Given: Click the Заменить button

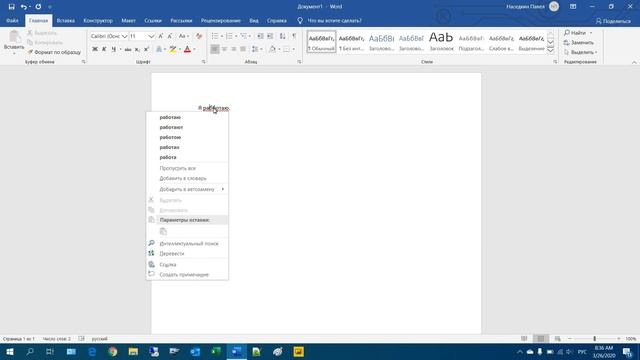Looking at the screenshot, I should [579, 42].
